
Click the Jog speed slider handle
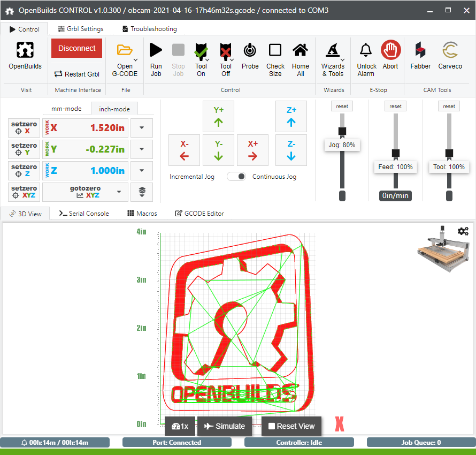pyautogui.click(x=342, y=131)
